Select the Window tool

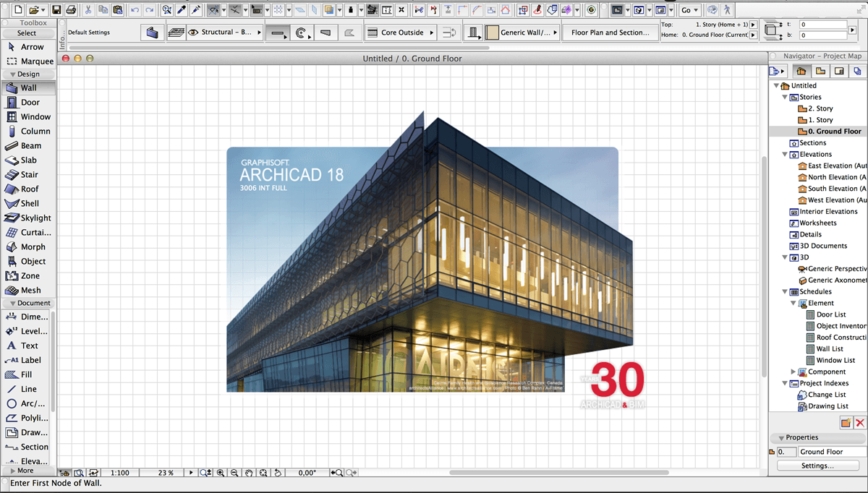(x=27, y=116)
